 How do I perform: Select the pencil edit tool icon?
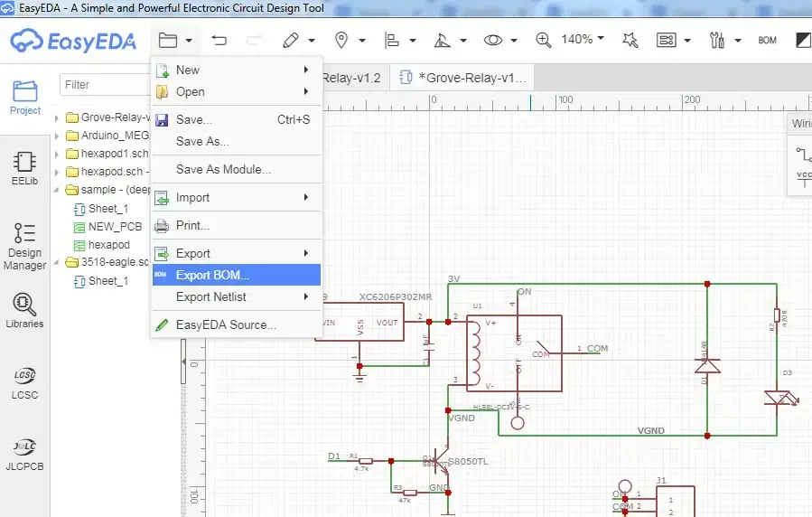click(291, 41)
